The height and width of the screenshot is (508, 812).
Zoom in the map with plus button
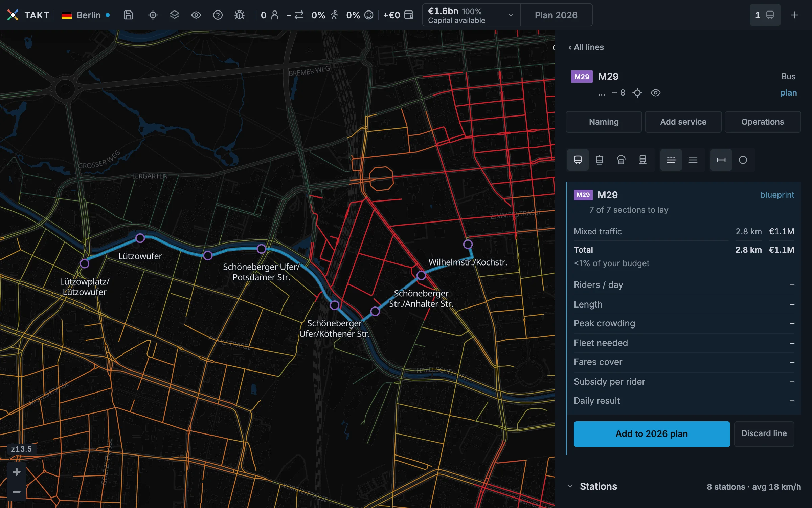click(x=17, y=472)
